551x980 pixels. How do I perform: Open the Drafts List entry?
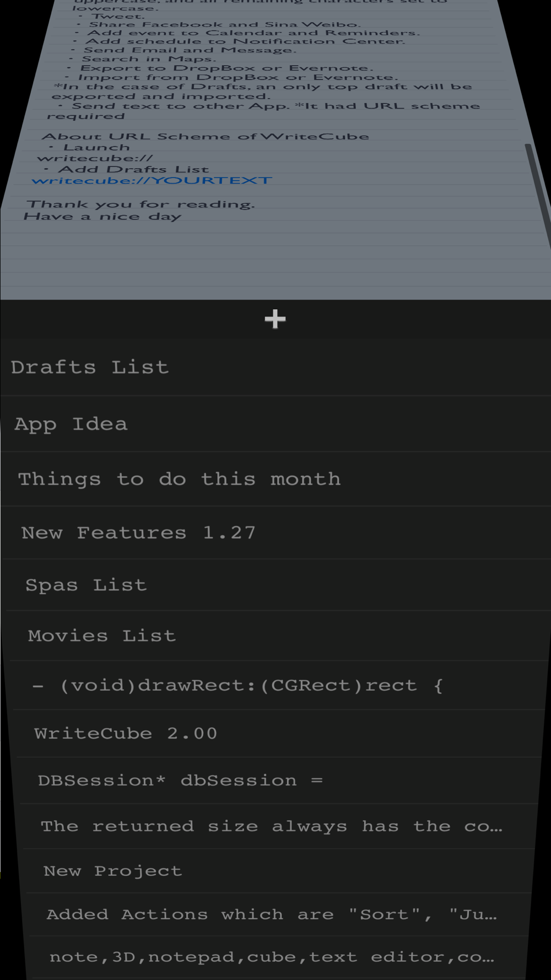[90, 367]
